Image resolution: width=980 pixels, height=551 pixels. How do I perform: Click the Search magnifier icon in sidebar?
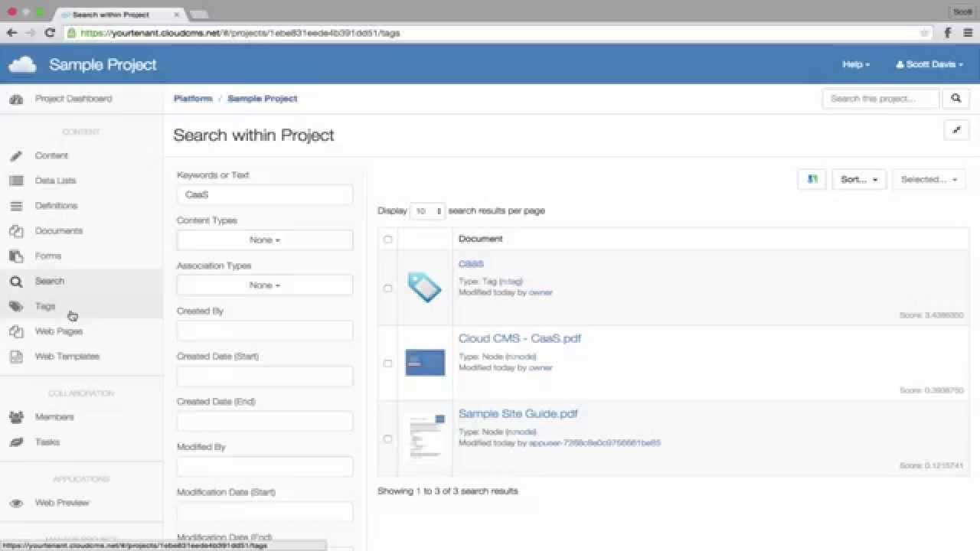pos(16,282)
